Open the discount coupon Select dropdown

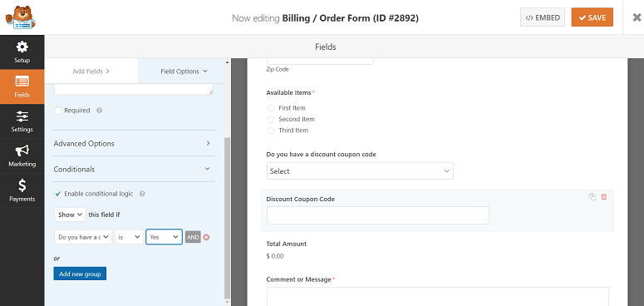360,170
